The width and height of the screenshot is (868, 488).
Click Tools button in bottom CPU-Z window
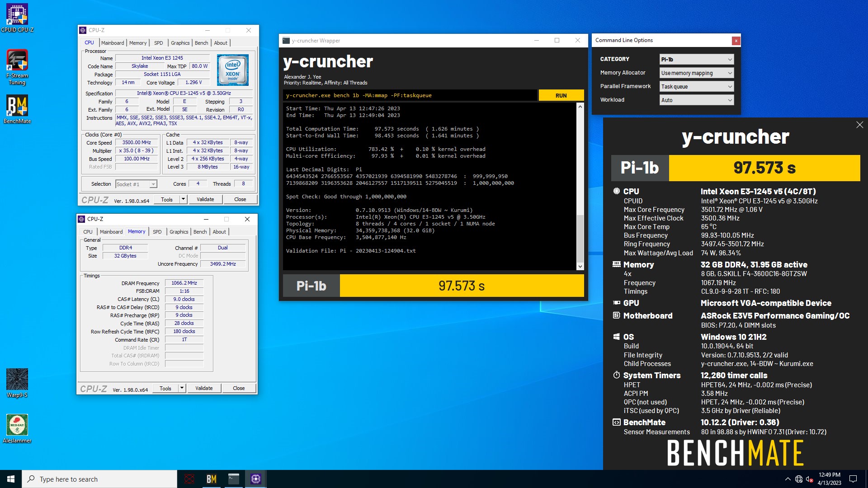[x=165, y=388]
